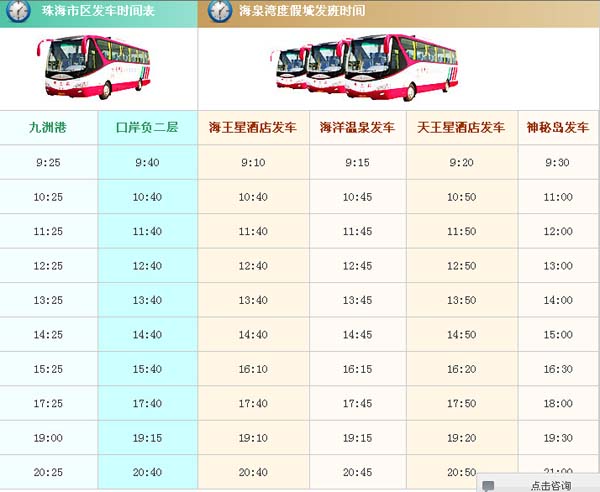Image resolution: width=600 pixels, height=492 pixels.
Task: Select the 13:25 departure under 九洲港
Action: click(48, 300)
